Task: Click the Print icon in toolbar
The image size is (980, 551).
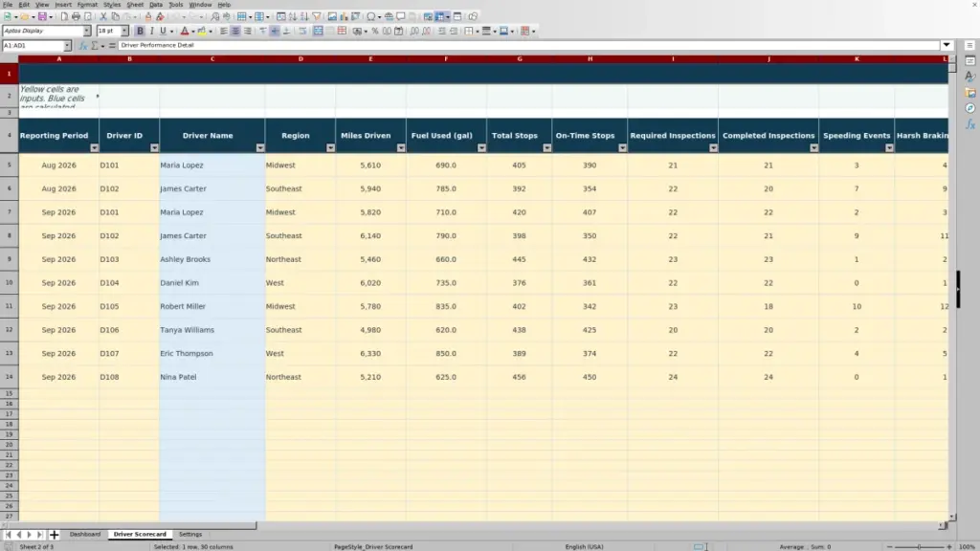Action: coord(76,16)
